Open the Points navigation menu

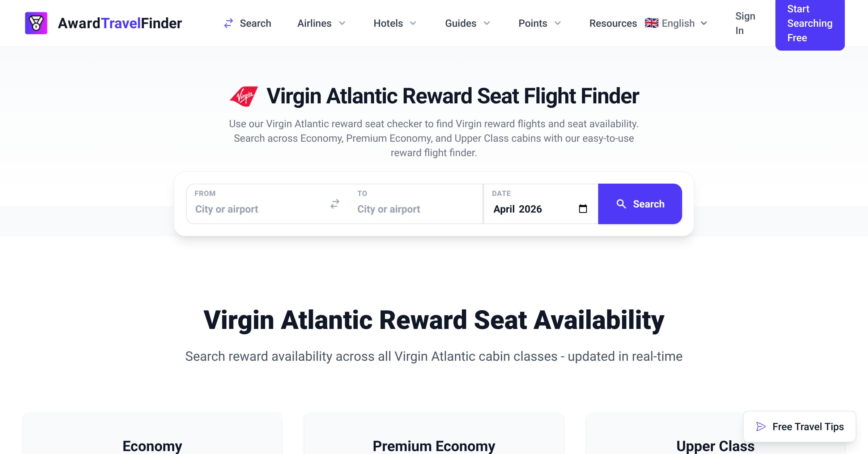[x=540, y=23]
